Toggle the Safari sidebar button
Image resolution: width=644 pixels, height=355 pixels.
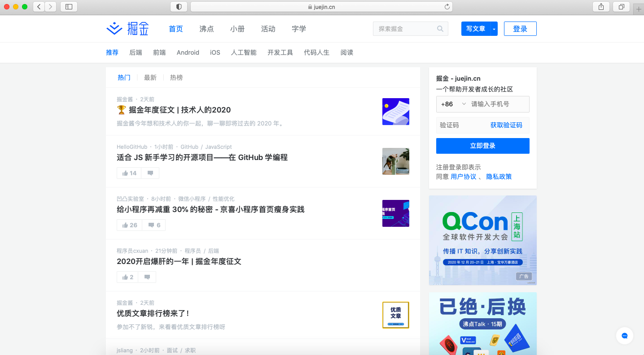pyautogui.click(x=69, y=7)
